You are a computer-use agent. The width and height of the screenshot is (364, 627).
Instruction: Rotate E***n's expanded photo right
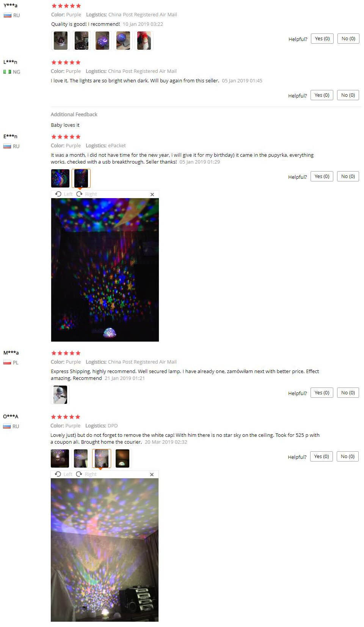click(x=86, y=194)
